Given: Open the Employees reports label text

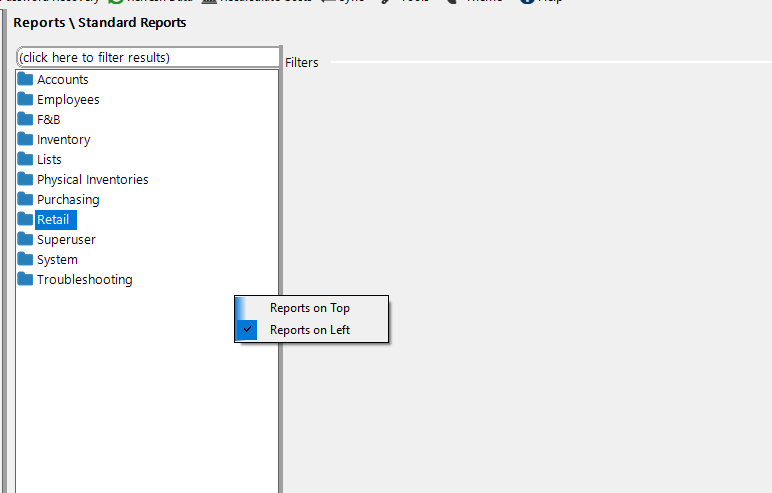Looking at the screenshot, I should 68,100.
